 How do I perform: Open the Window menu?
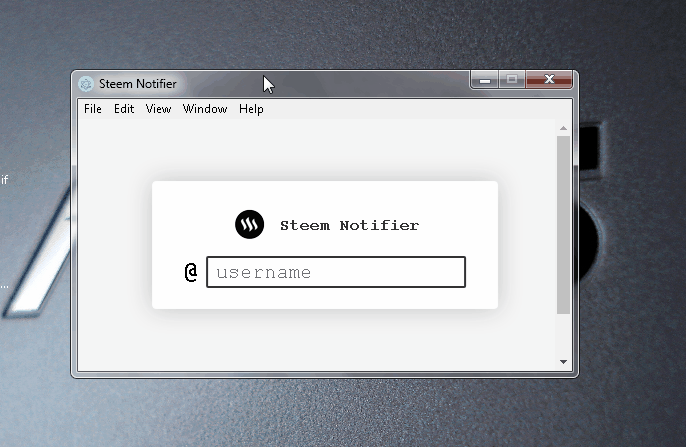tap(205, 109)
